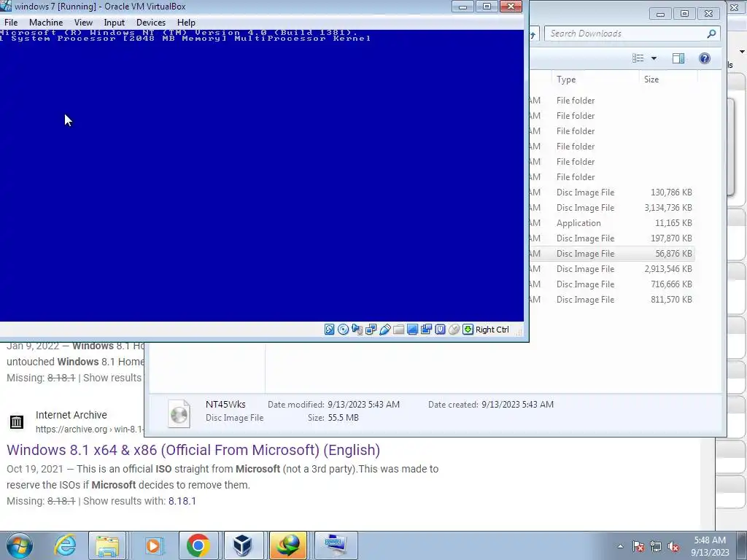
Task: Click the USB devices icon in VirtualBox status bar
Action: [x=385, y=330]
